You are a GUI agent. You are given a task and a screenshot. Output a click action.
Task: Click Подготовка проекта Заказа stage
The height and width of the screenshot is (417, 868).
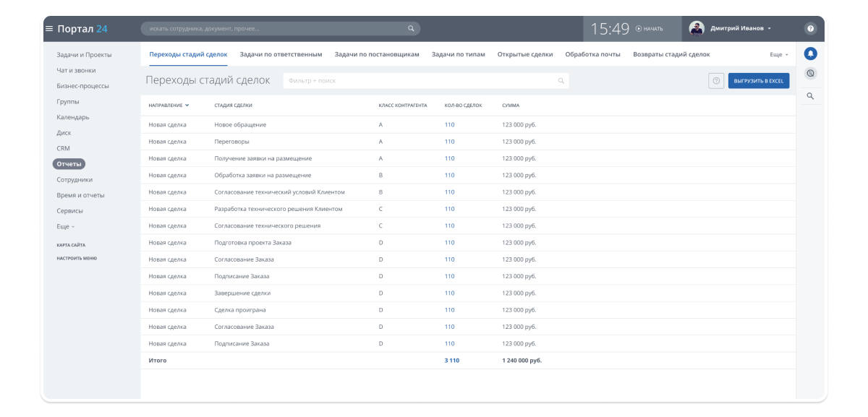[253, 243]
